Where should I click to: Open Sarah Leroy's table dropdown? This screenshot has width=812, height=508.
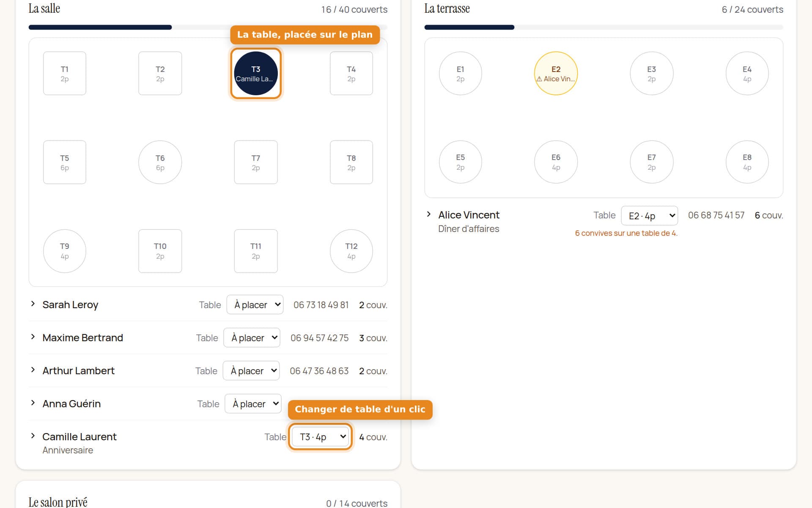click(x=255, y=305)
